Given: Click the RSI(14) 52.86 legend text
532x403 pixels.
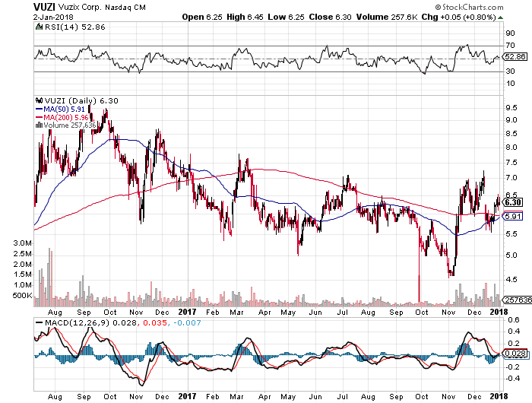Looking at the screenshot, I should pyautogui.click(x=75, y=27).
